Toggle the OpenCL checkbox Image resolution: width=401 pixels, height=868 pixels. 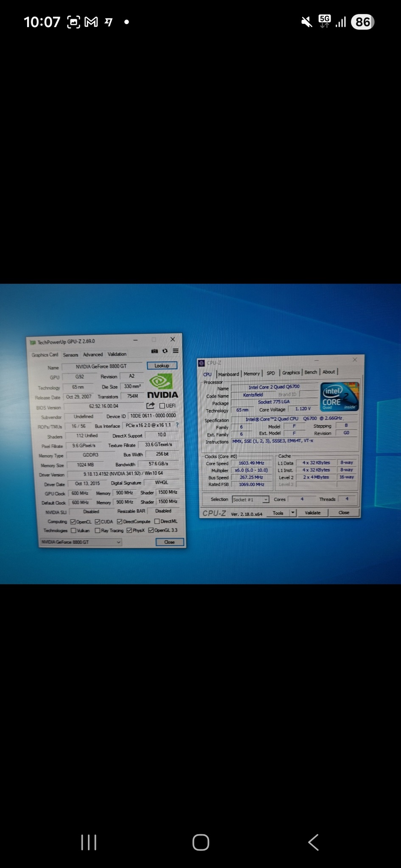(73, 522)
